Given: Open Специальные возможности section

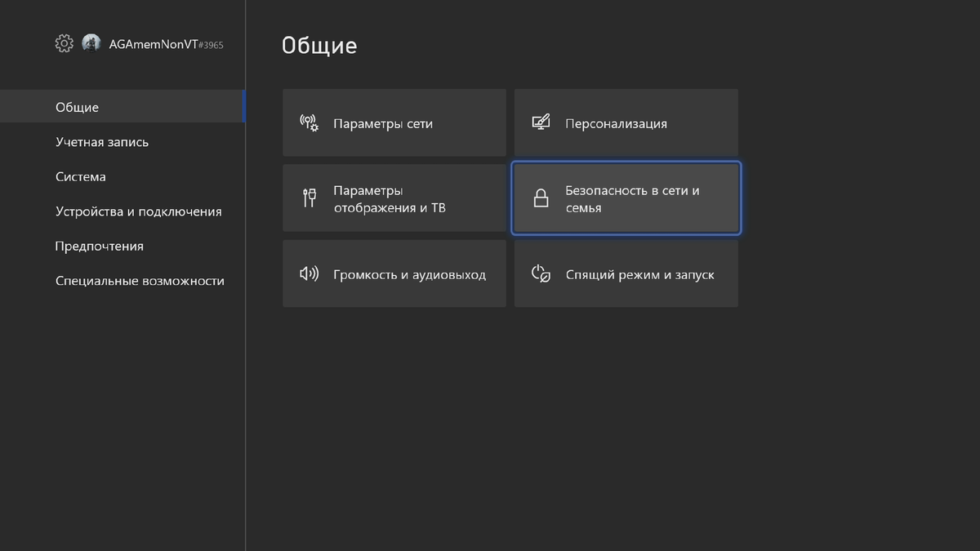Looking at the screenshot, I should [140, 280].
